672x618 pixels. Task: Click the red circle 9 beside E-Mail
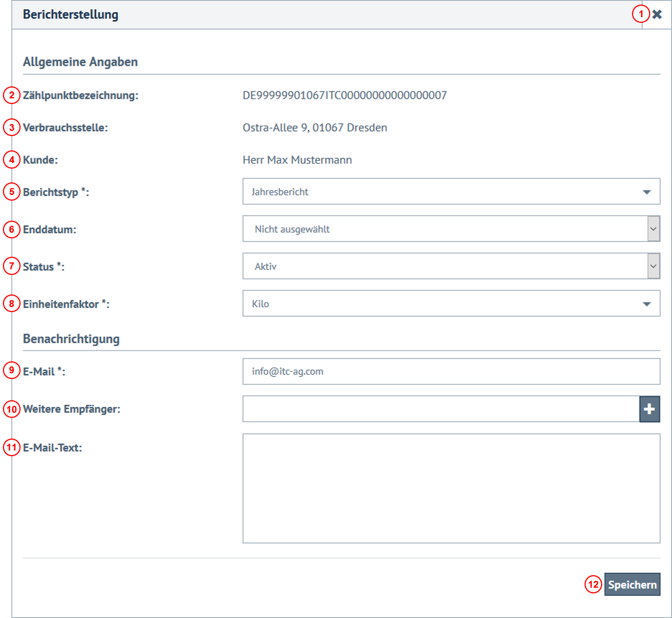coord(11,371)
